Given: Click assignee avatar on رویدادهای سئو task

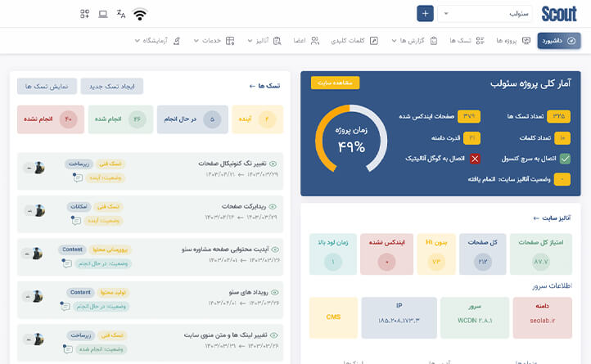Looking at the screenshot, I should (38, 297).
